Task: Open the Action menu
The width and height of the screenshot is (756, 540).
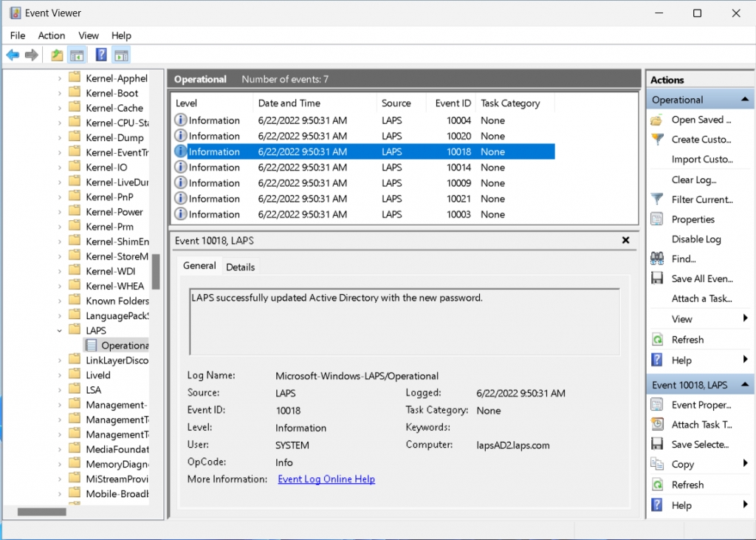Action: [x=52, y=35]
